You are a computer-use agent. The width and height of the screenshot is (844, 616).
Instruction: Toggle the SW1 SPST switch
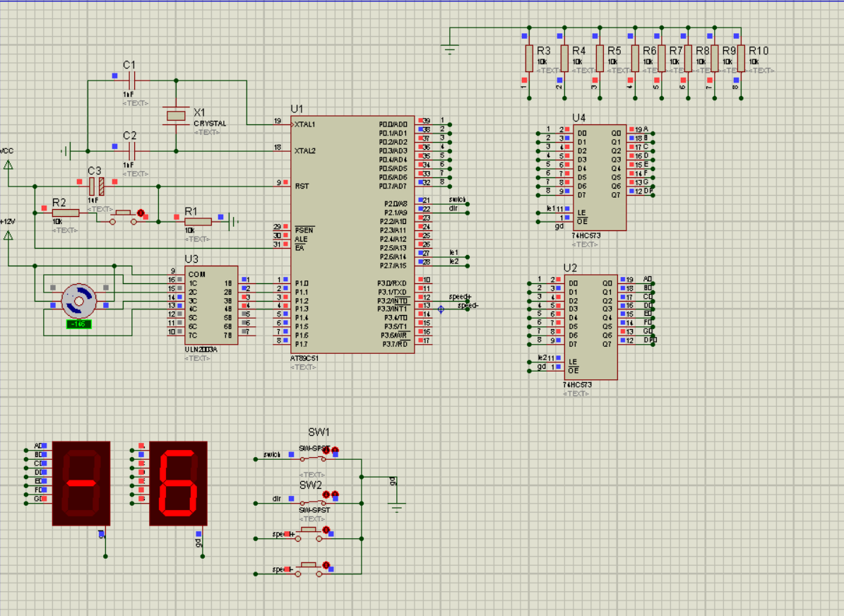pos(311,457)
